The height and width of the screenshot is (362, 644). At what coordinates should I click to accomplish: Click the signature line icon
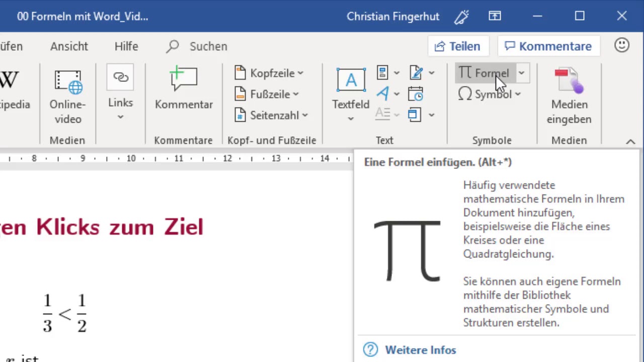click(x=416, y=73)
